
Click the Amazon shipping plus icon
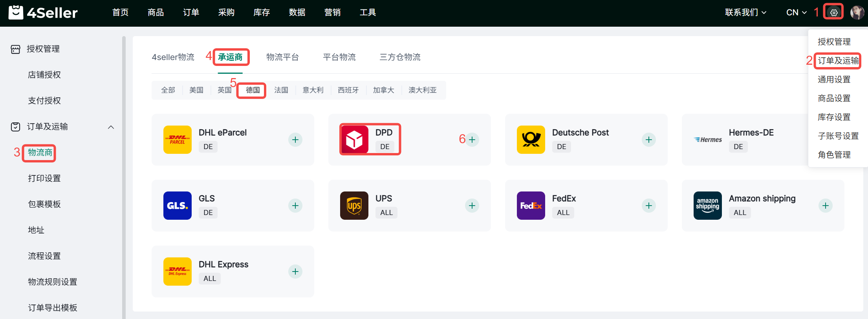[826, 206]
